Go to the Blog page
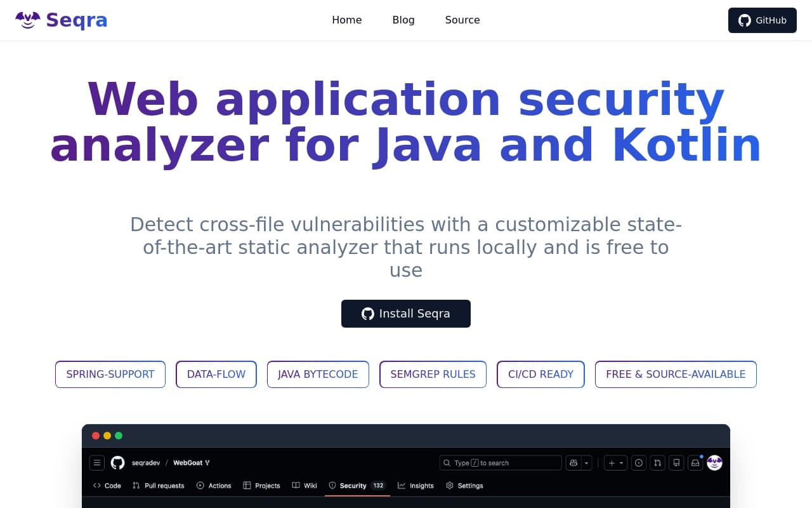 coord(403,20)
